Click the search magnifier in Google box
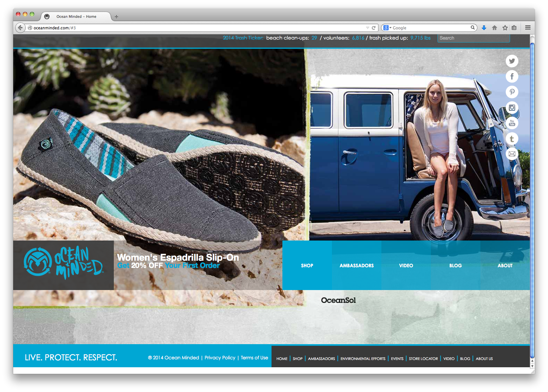548x392 pixels. point(472,28)
